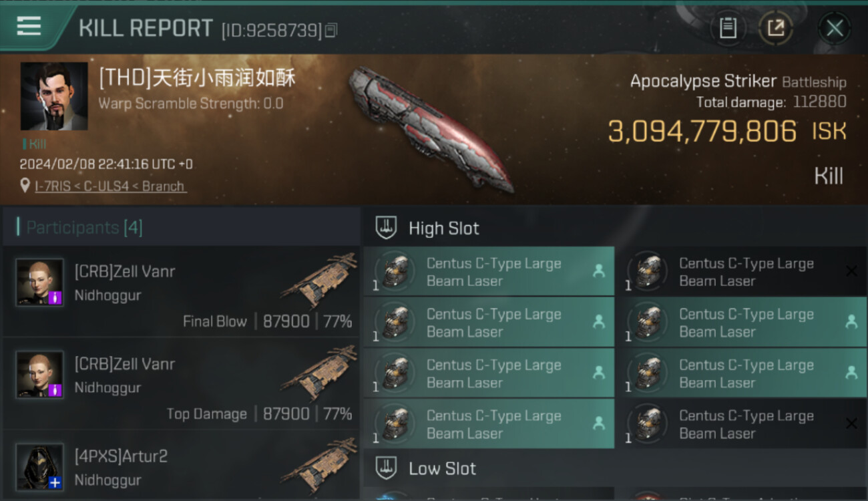Open Zell Vanr's Final Blow portrait
The height and width of the screenshot is (501, 868).
pos(40,283)
